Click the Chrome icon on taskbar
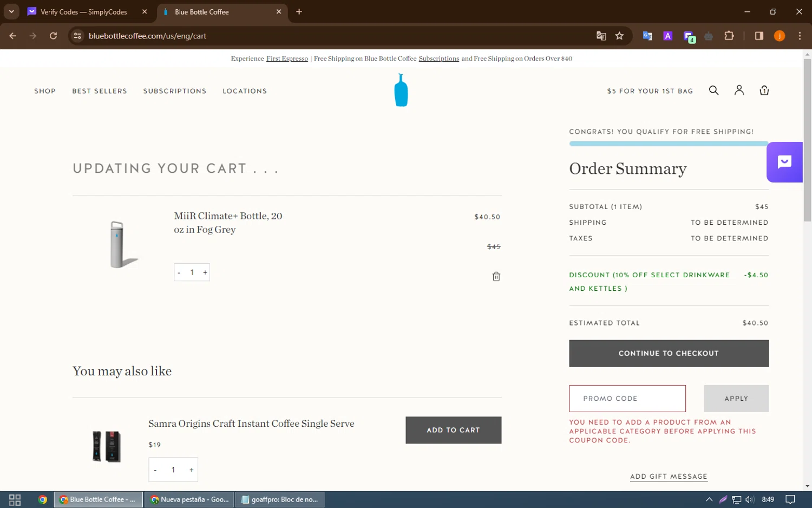 [x=43, y=499]
